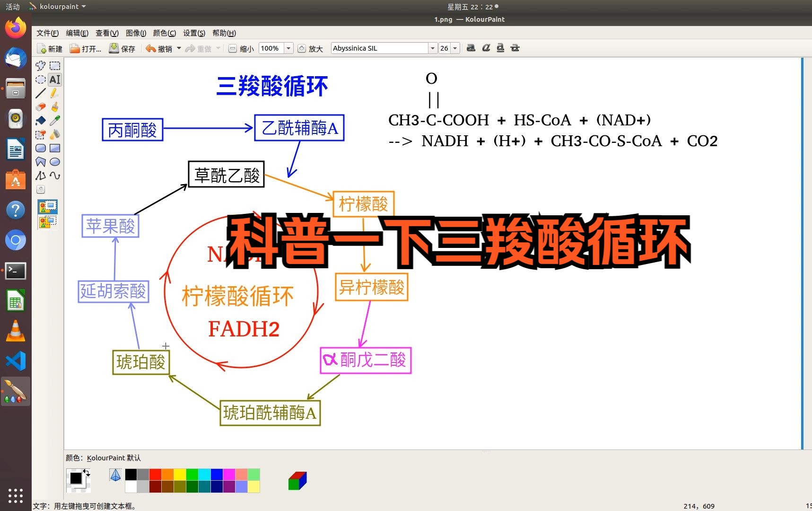
Task: Pick the magenta palette colour
Action: point(229,475)
